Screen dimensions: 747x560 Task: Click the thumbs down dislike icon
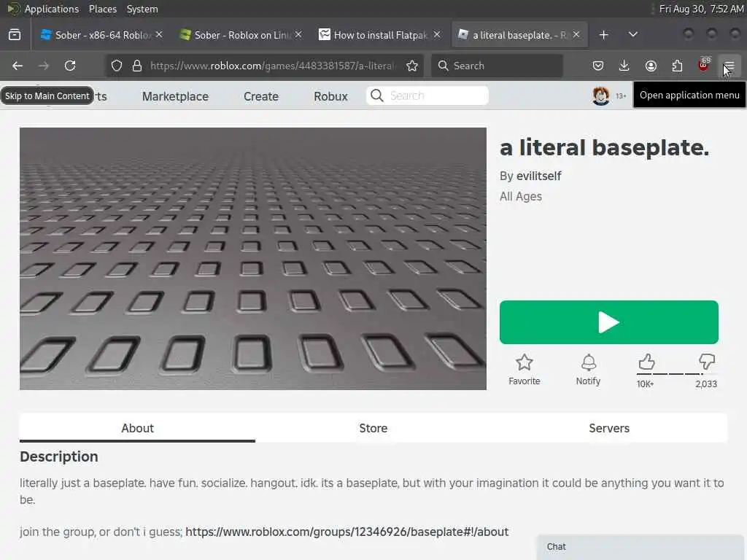pos(706,362)
